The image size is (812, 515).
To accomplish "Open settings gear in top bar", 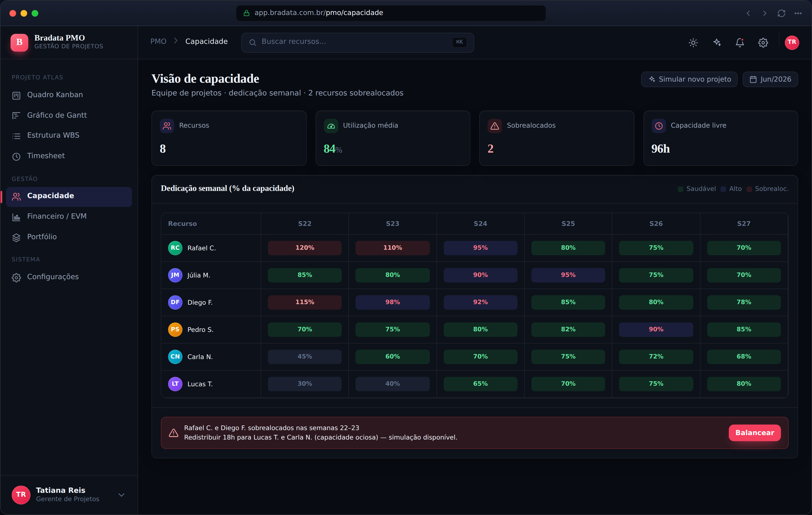I will (763, 42).
